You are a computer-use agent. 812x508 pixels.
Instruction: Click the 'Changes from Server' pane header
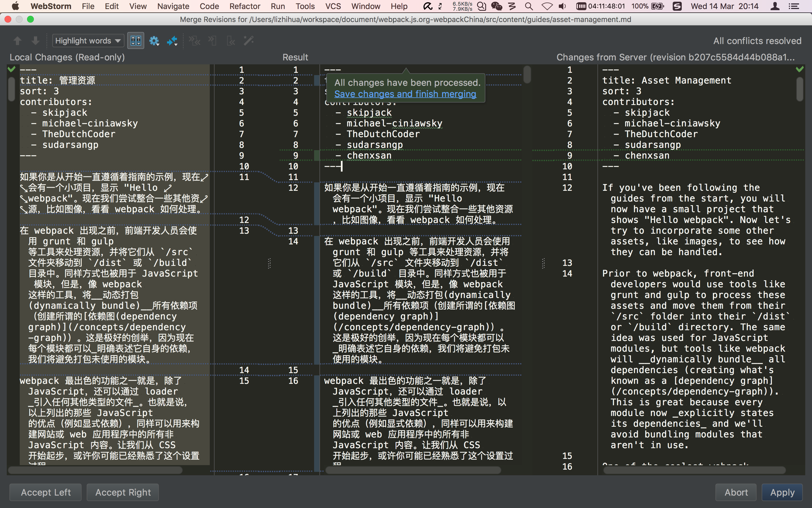point(675,58)
